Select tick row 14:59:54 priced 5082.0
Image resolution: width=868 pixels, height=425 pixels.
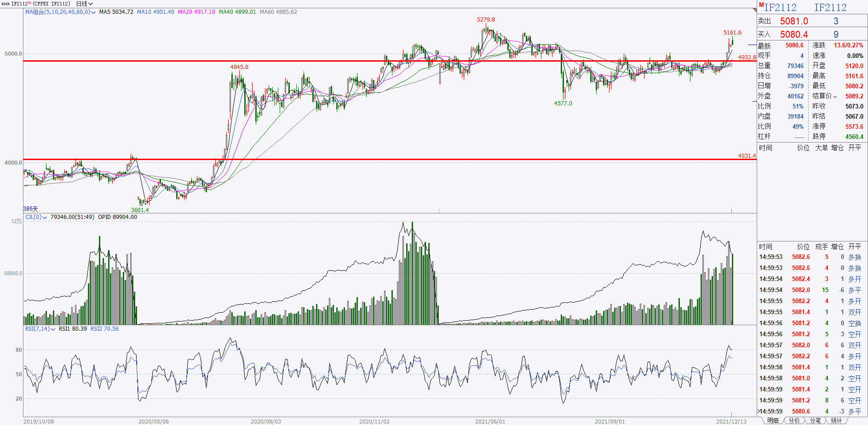[812, 290]
